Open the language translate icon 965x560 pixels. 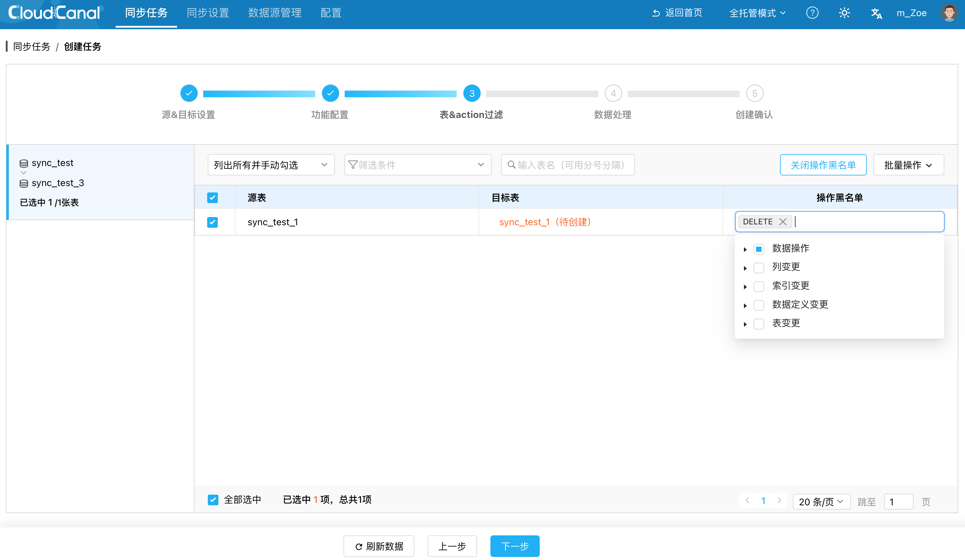876,13
